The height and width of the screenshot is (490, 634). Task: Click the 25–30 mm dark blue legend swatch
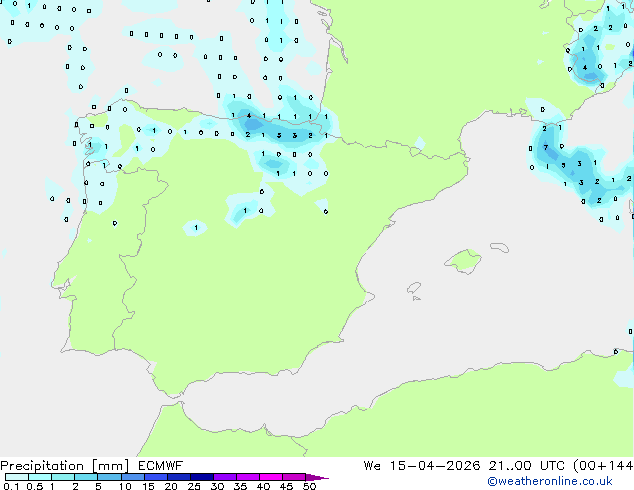[x=201, y=477]
